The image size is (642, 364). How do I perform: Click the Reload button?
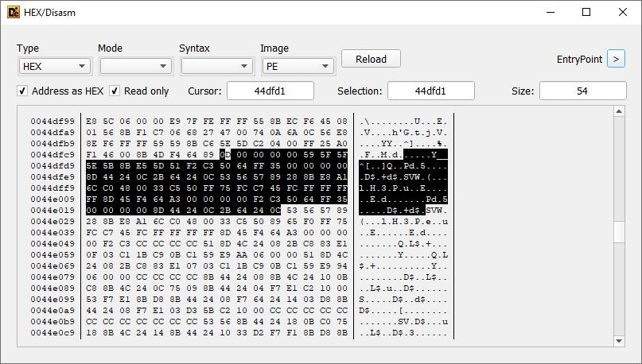pos(371,59)
